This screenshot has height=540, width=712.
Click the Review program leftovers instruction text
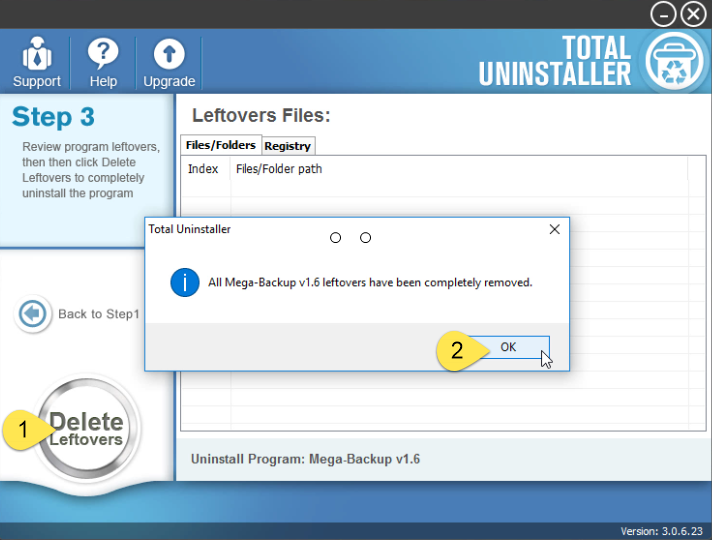click(x=91, y=170)
